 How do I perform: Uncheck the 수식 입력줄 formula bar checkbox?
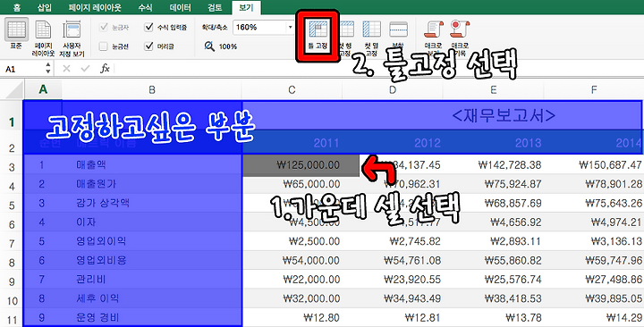pos(148,28)
